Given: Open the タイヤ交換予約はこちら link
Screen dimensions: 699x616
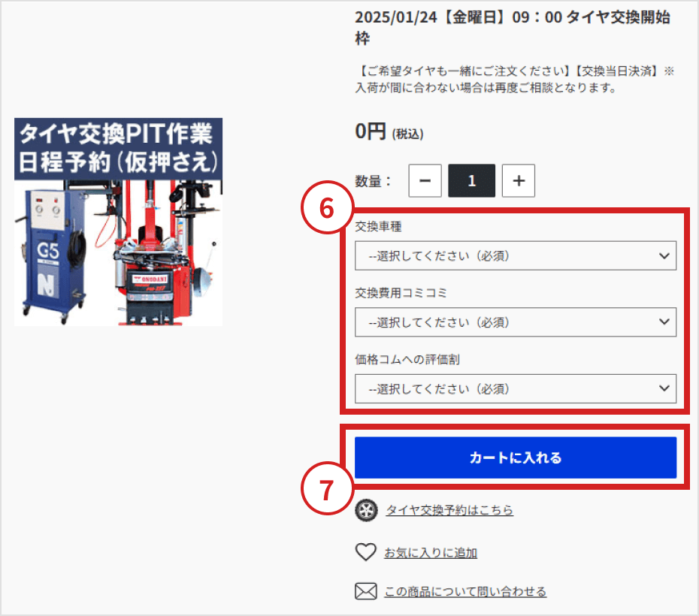Looking at the screenshot, I should pyautogui.click(x=449, y=510).
